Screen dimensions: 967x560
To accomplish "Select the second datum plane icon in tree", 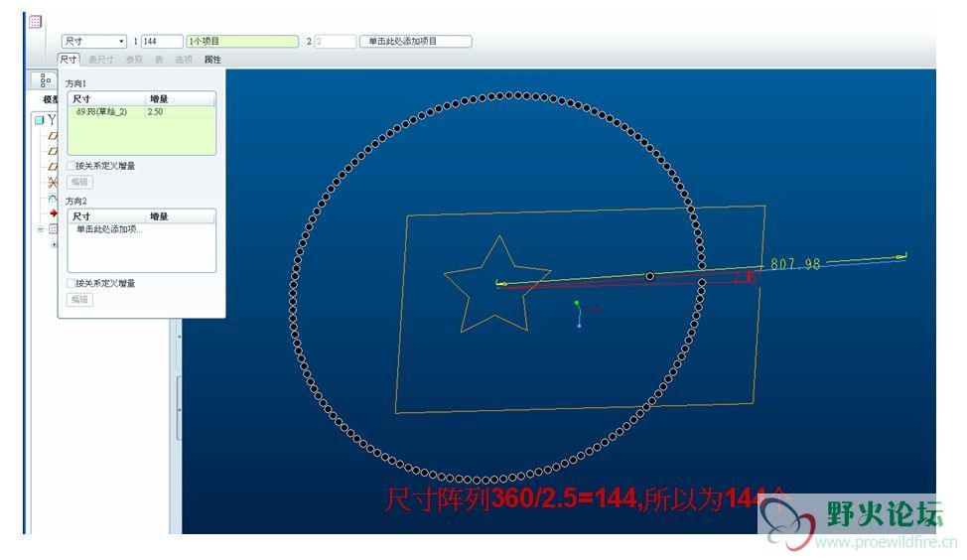I will [x=53, y=151].
